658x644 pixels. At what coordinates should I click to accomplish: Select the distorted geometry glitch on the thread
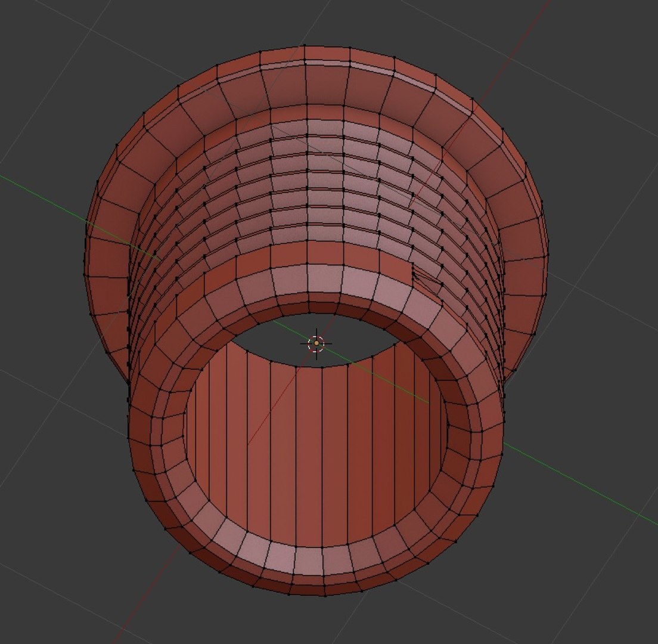coord(426,277)
